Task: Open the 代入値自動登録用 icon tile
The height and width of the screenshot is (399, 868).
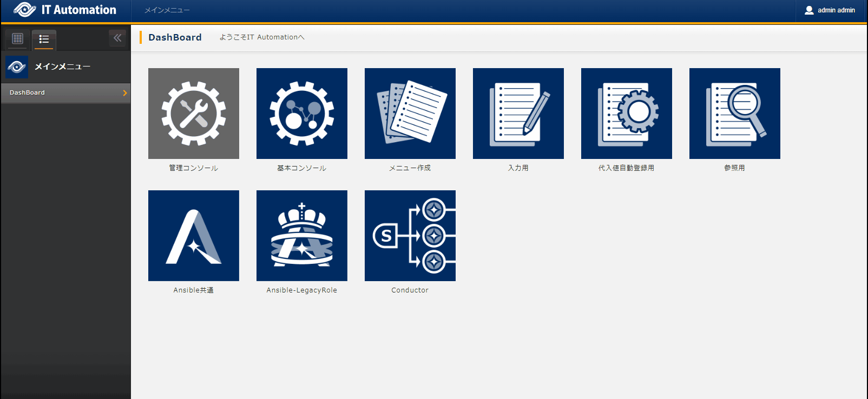Action: (626, 114)
